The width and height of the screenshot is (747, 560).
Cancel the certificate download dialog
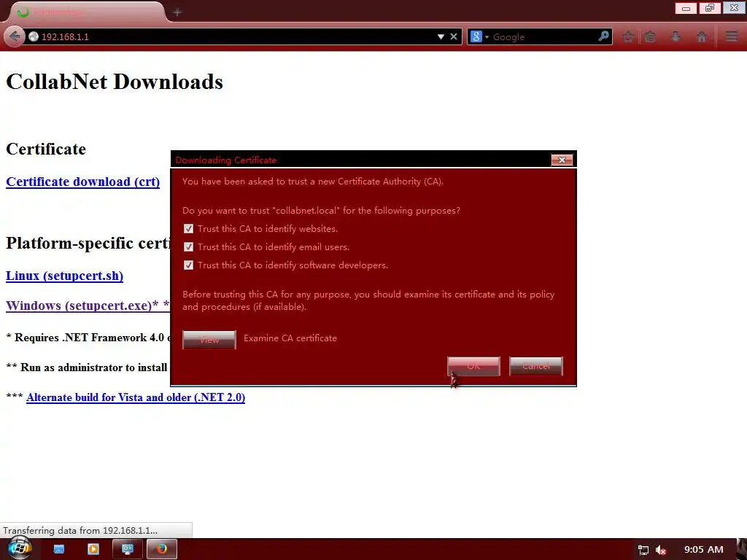point(536,366)
